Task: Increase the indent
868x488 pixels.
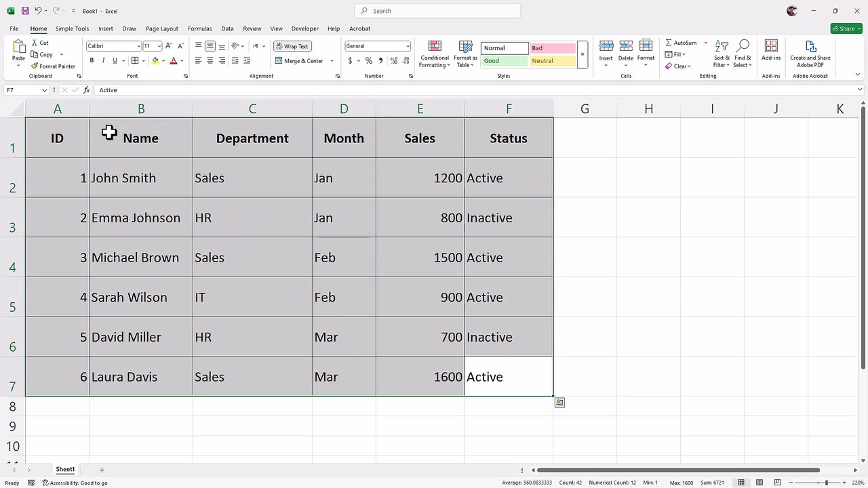Action: point(248,60)
